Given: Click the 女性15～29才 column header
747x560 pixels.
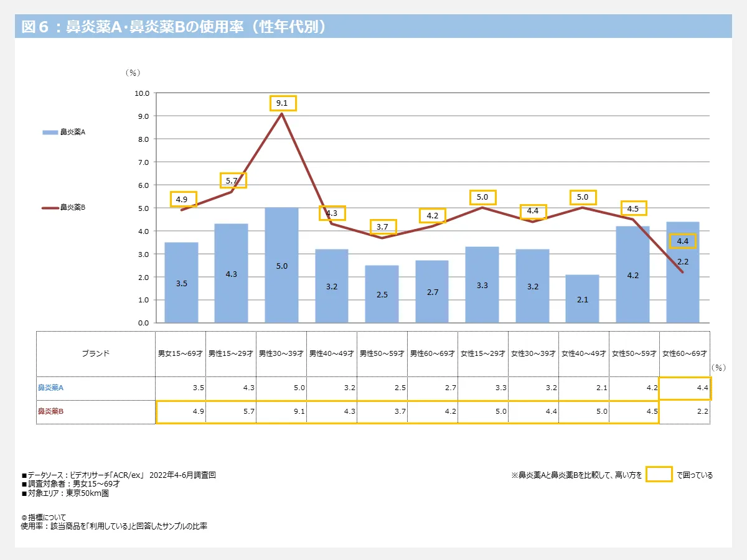Looking at the screenshot, I should pos(482,353).
